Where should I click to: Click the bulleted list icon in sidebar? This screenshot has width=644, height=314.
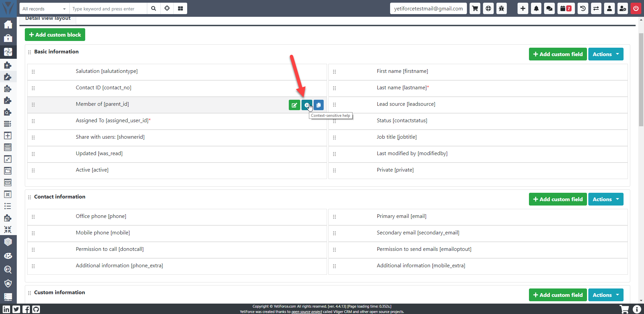8,206
